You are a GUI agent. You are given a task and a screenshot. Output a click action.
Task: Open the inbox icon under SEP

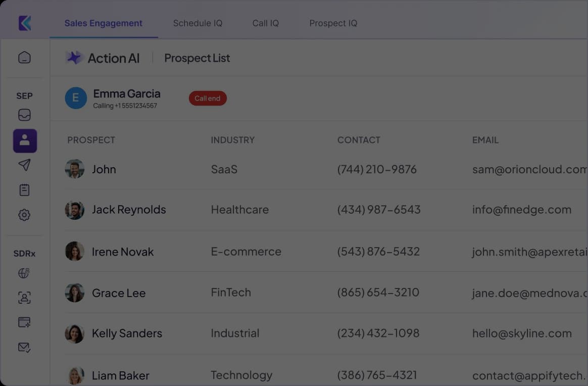click(24, 115)
